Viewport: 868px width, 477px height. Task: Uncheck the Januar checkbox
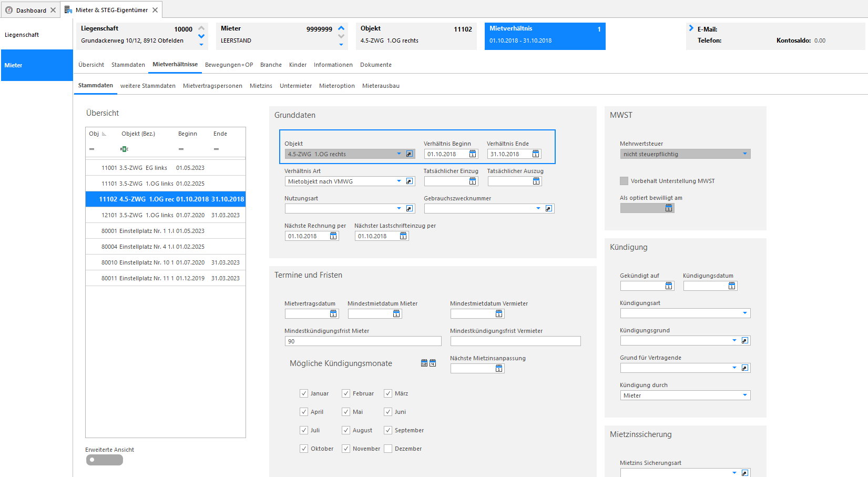(x=304, y=393)
